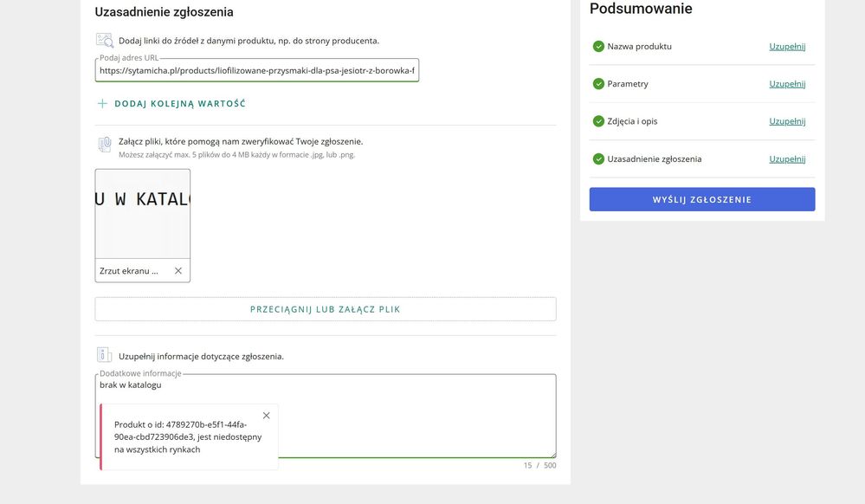The height and width of the screenshot is (504, 865).
Task: Open Uzupełnij link for Uzasadnienie zgłoszenia
Action: click(x=787, y=159)
